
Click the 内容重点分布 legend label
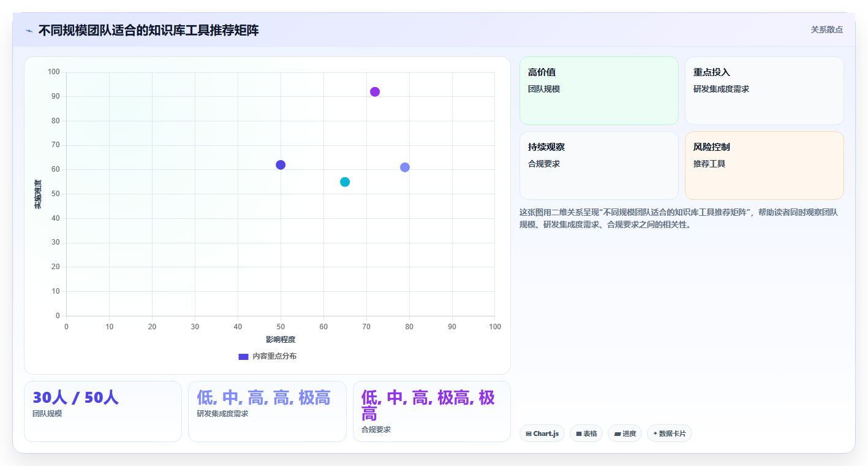[274, 356]
